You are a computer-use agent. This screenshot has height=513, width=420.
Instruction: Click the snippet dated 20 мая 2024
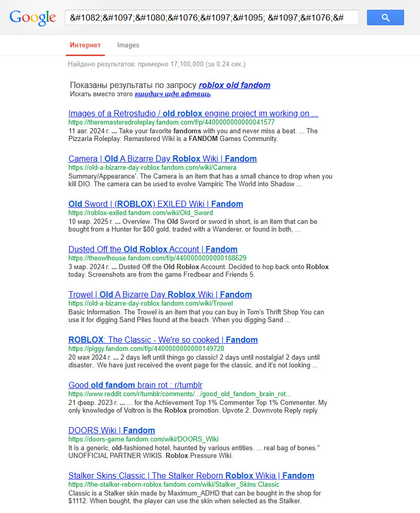tap(194, 361)
